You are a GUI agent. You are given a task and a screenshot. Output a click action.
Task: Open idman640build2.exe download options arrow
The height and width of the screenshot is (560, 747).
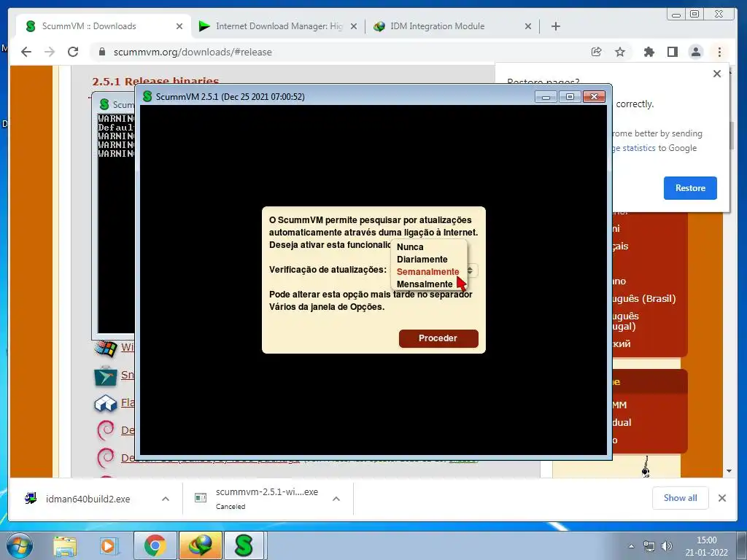(x=166, y=499)
